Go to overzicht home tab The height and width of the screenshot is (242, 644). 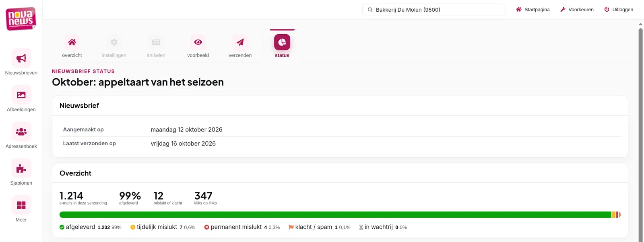tap(72, 46)
